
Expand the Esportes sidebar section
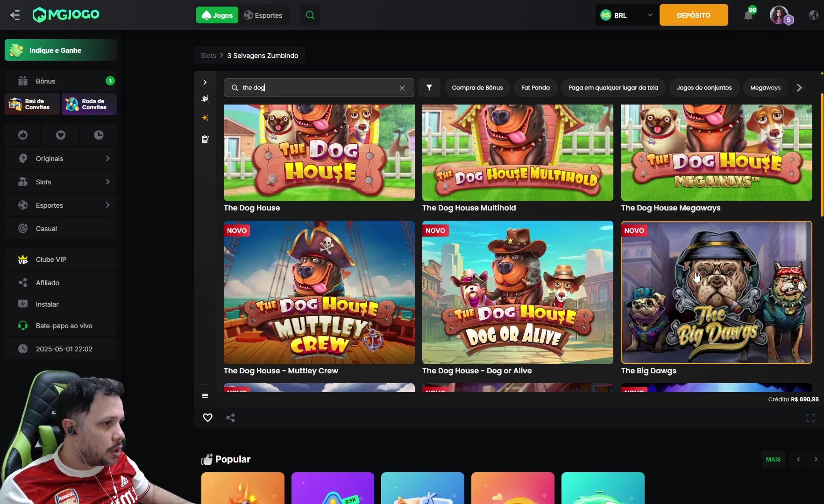pyautogui.click(x=61, y=205)
